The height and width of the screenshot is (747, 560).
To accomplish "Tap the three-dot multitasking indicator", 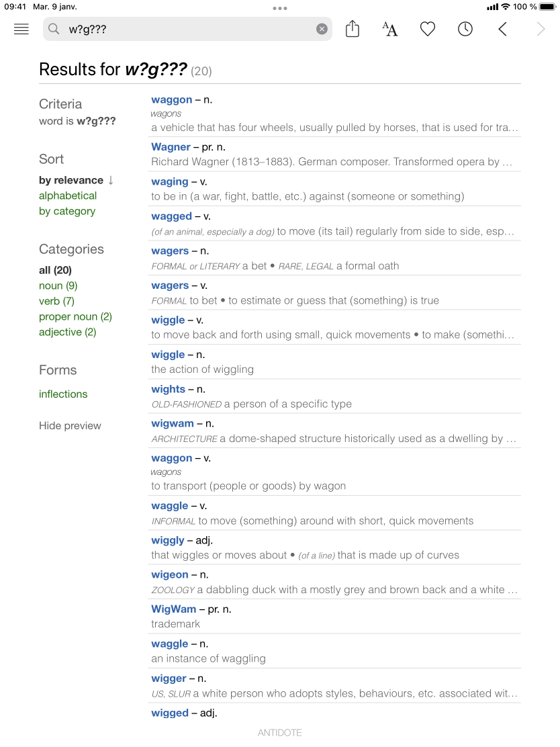I will point(280,9).
